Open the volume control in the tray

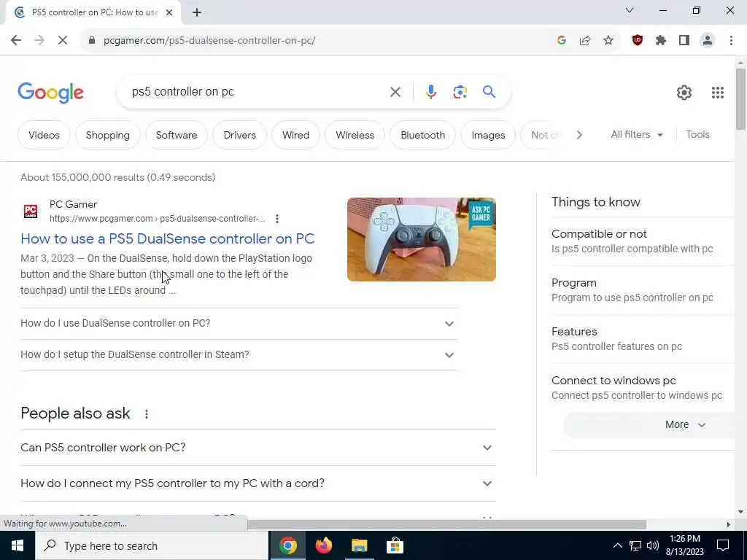click(x=653, y=545)
